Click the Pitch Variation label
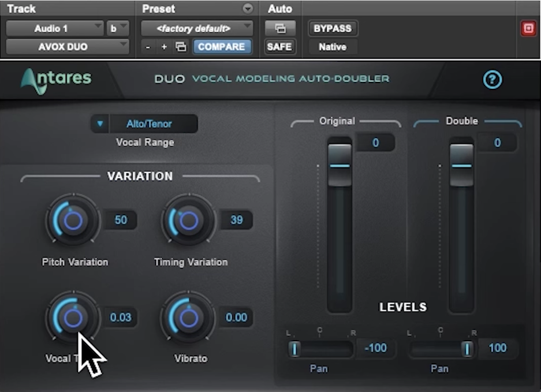This screenshot has width=541, height=392. point(75,262)
